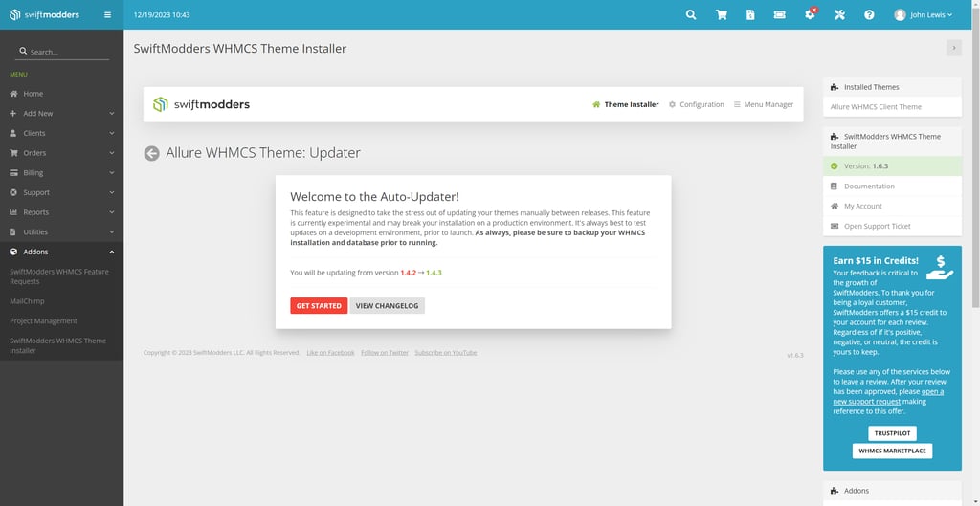This screenshot has width=980, height=506.
Task: Open the support tickets icon in header
Action: click(x=780, y=15)
